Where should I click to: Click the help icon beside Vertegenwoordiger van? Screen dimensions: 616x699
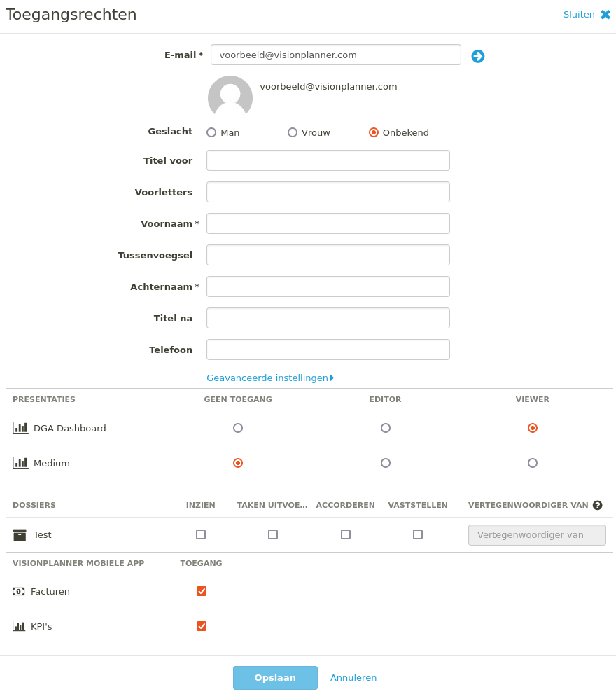[598, 505]
